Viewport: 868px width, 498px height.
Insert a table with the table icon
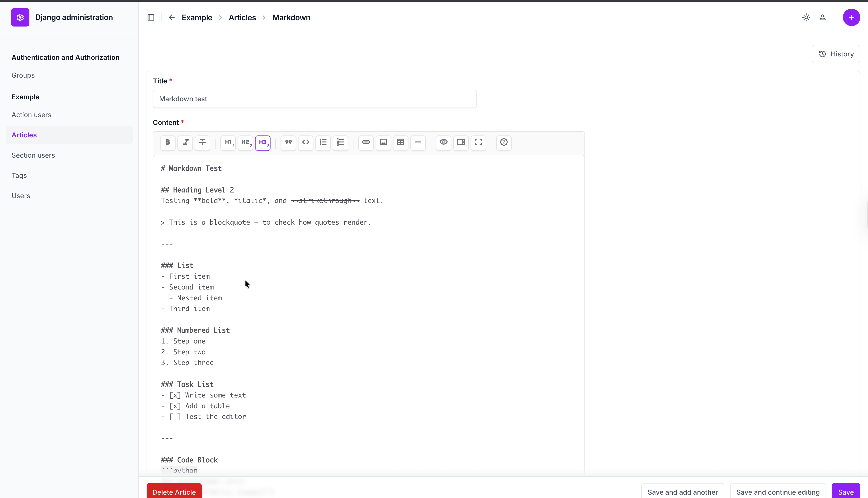pyautogui.click(x=401, y=143)
